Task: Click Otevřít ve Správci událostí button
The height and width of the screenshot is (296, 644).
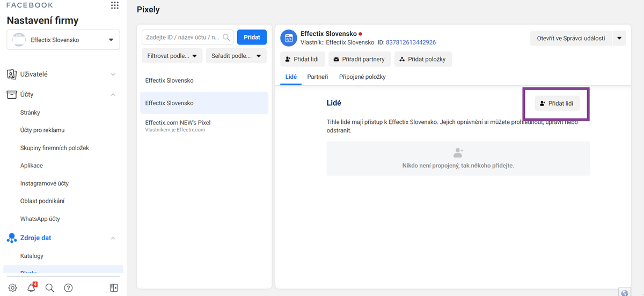Action: click(571, 38)
